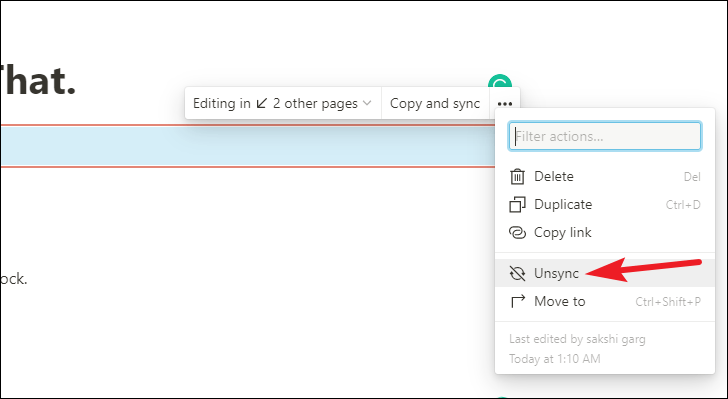The height and width of the screenshot is (399, 728).
Task: Expand the chevron after "2 other pages"
Action: point(367,103)
